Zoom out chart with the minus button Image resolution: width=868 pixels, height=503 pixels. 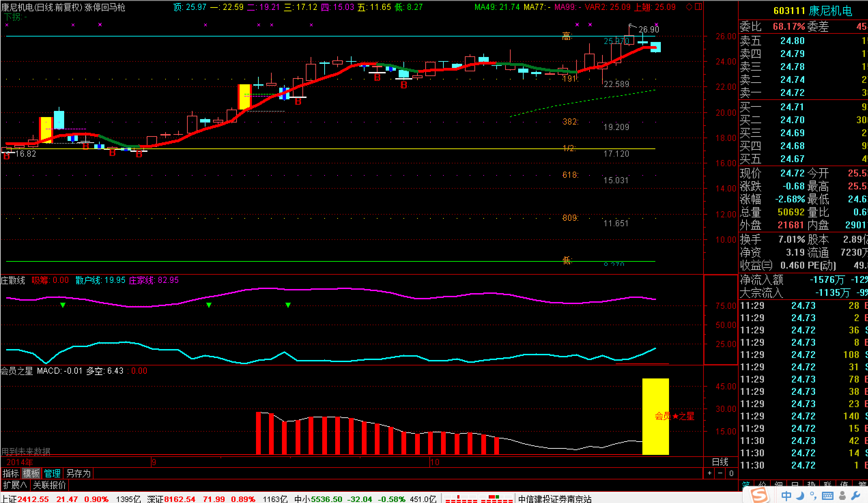pyautogui.click(x=720, y=473)
